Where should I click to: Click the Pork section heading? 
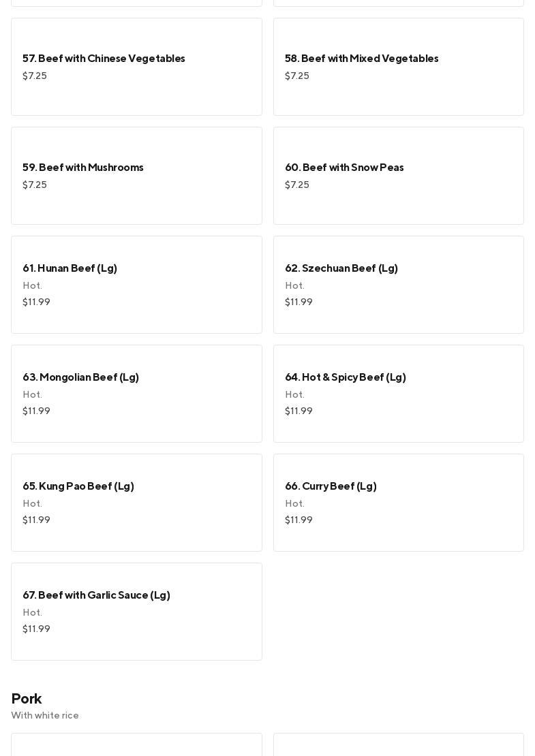point(27,699)
